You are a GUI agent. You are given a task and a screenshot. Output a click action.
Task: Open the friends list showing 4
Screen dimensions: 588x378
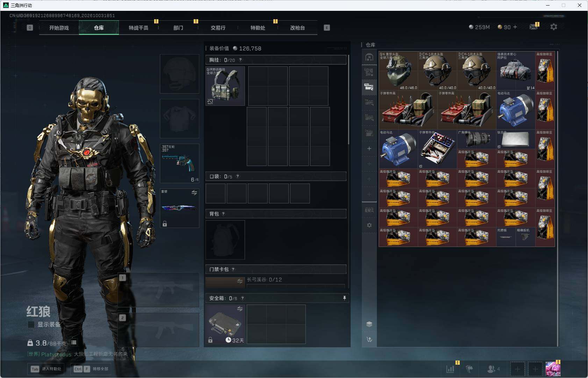click(x=493, y=369)
